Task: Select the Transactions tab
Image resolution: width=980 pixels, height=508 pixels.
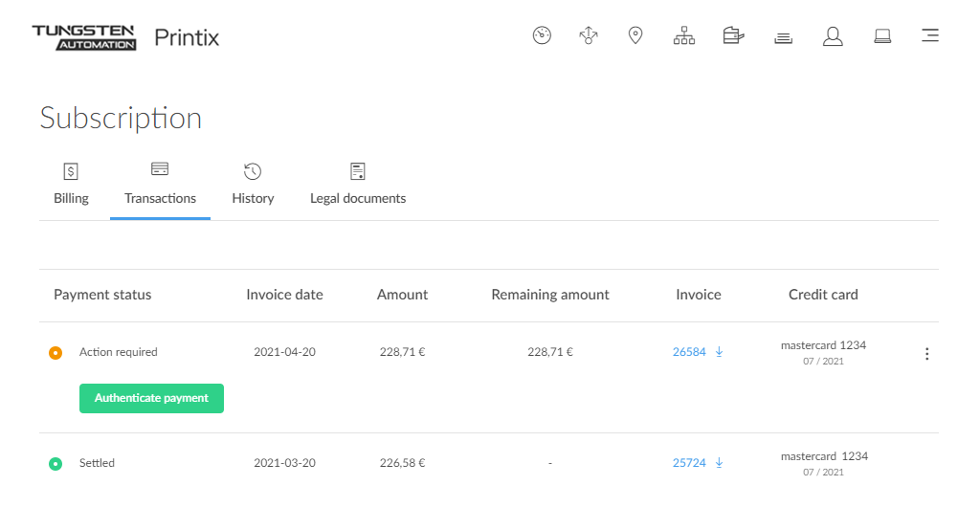Action: (x=160, y=185)
